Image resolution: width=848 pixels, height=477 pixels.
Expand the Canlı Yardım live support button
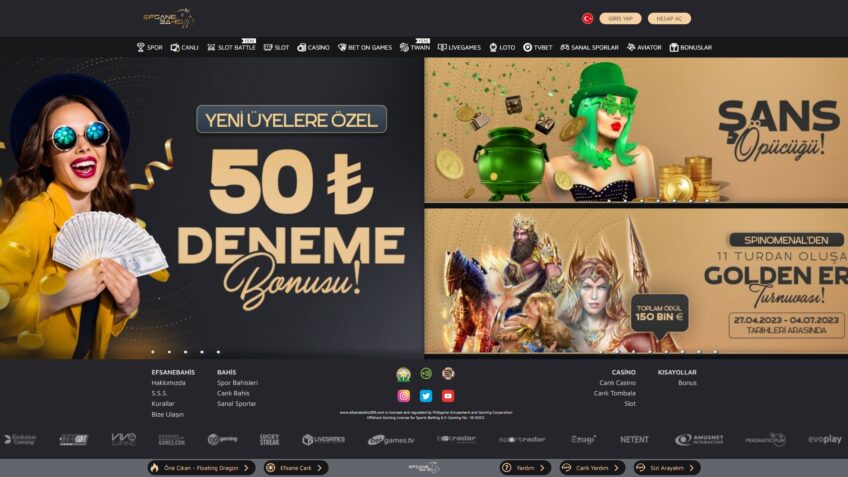click(x=592, y=467)
